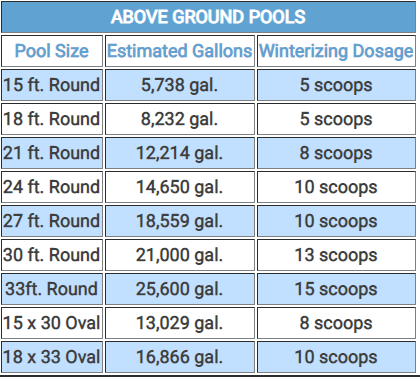Click the 15 scoops dosage cell
The width and height of the screenshot is (420, 377).
point(336,289)
